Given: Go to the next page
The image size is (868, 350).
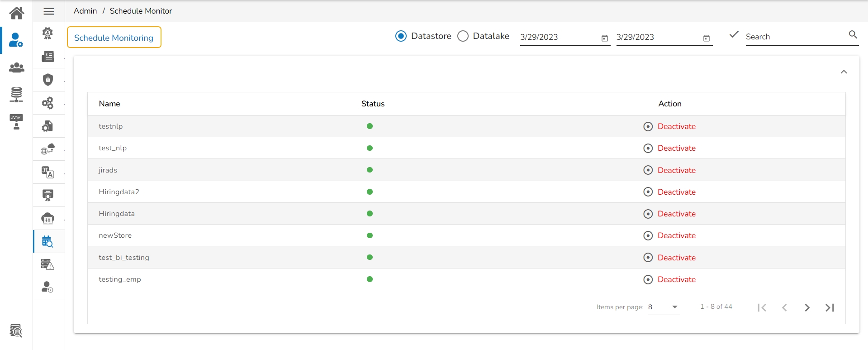Looking at the screenshot, I should (x=807, y=308).
